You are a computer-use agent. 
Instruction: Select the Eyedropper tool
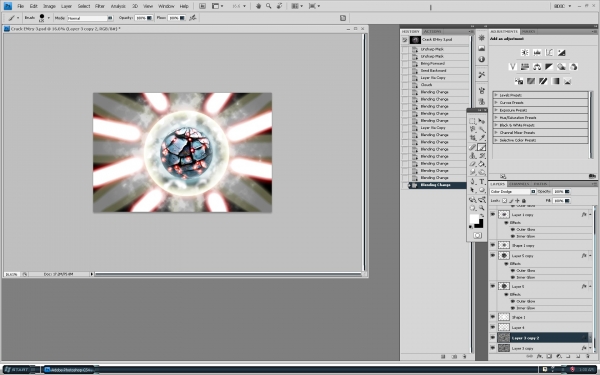pos(482,138)
